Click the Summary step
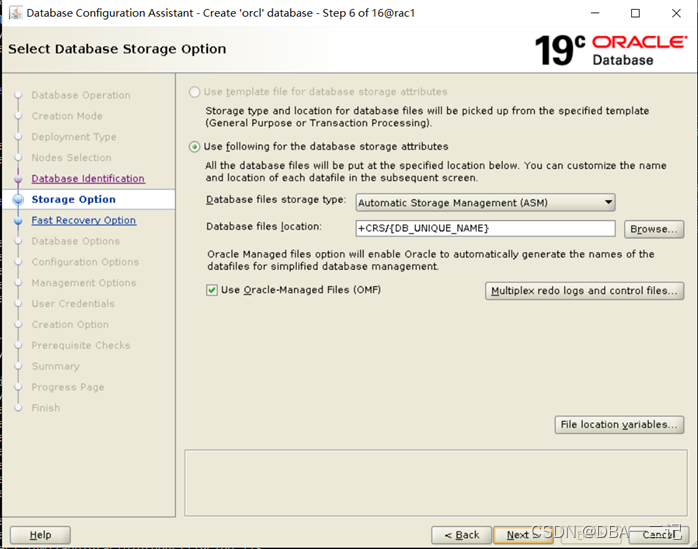The height and width of the screenshot is (549, 698). coord(56,366)
